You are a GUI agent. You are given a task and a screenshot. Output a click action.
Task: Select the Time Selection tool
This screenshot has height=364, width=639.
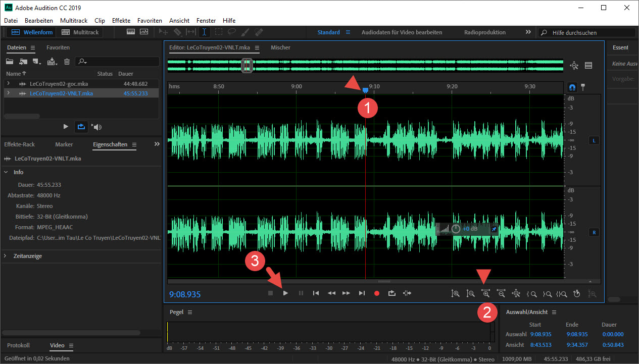click(204, 32)
